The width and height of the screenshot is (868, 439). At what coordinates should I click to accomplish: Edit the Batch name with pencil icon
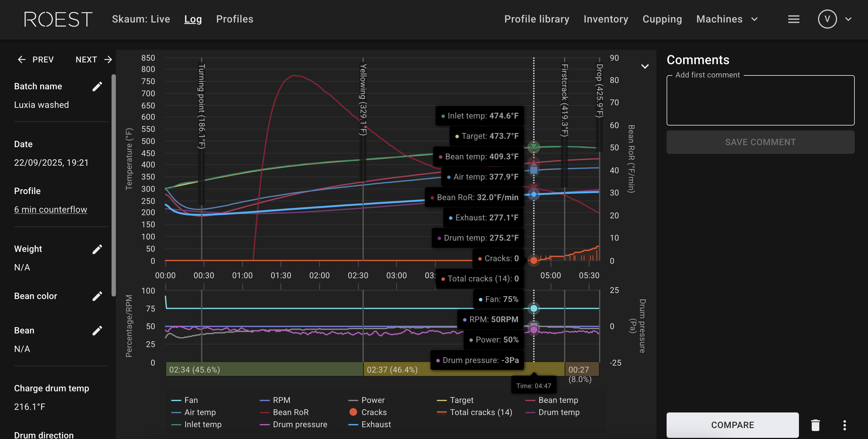click(97, 87)
